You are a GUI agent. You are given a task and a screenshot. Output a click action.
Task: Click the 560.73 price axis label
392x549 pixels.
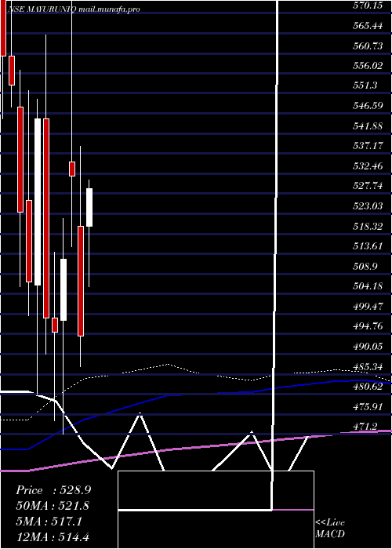pos(368,45)
